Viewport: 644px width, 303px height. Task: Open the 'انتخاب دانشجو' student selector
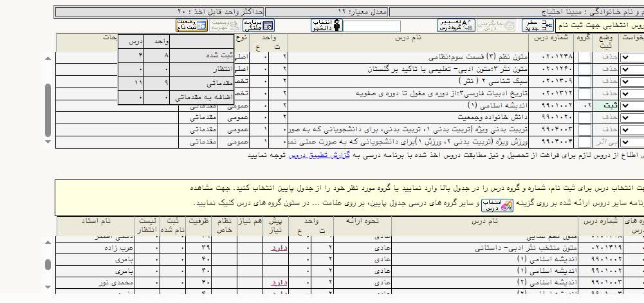click(327, 26)
